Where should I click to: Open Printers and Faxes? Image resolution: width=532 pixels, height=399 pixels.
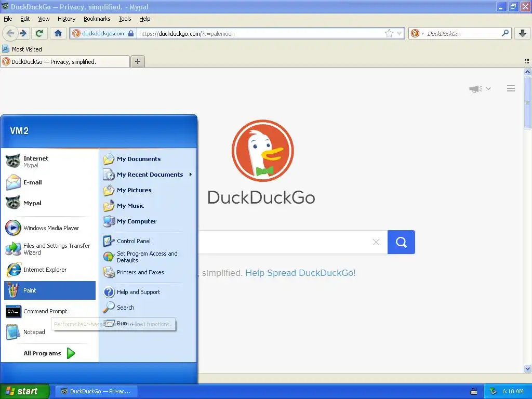click(148, 272)
